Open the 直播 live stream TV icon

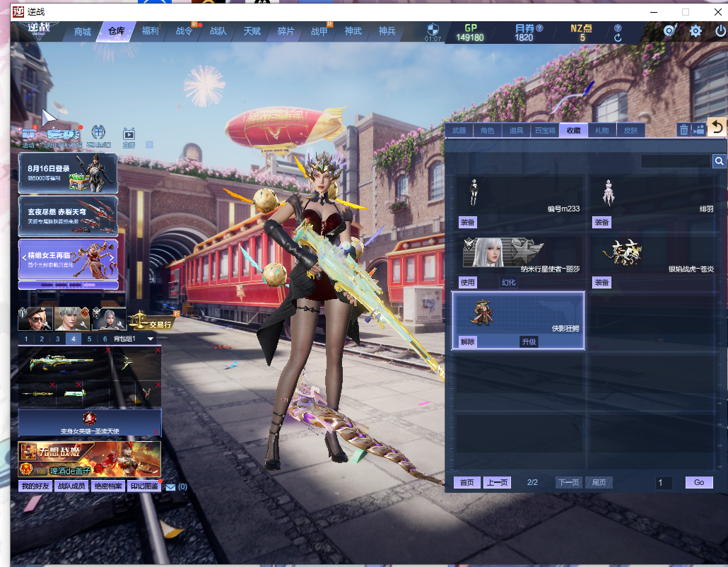[x=129, y=136]
